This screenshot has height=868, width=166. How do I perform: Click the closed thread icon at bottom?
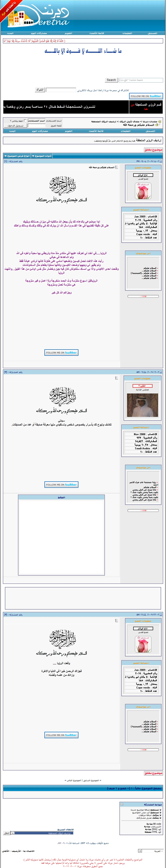pos(154,773)
